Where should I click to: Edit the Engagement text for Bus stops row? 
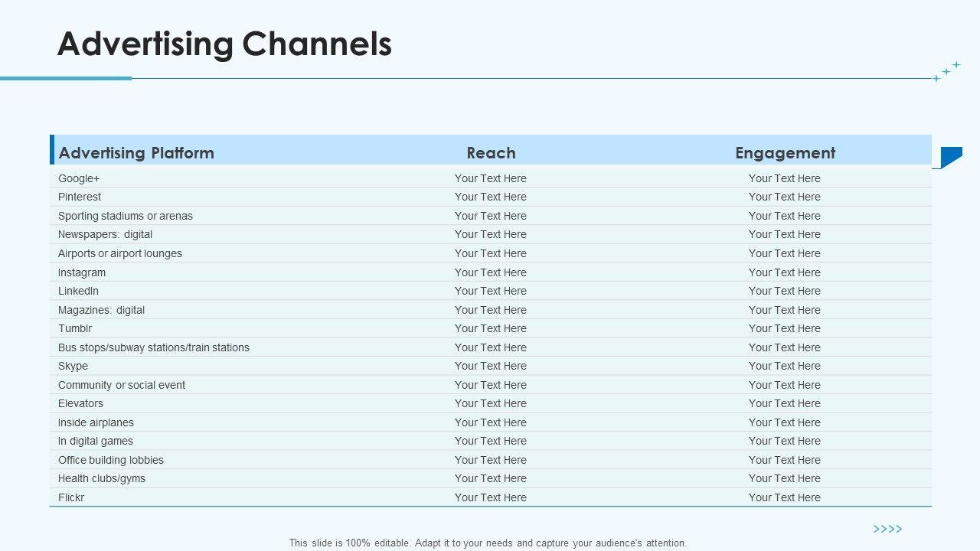785,347
